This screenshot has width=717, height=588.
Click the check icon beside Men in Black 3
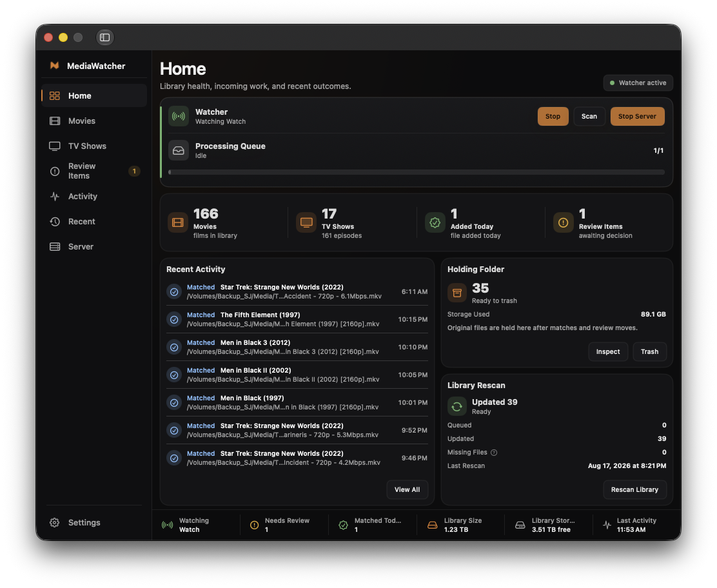pos(174,348)
